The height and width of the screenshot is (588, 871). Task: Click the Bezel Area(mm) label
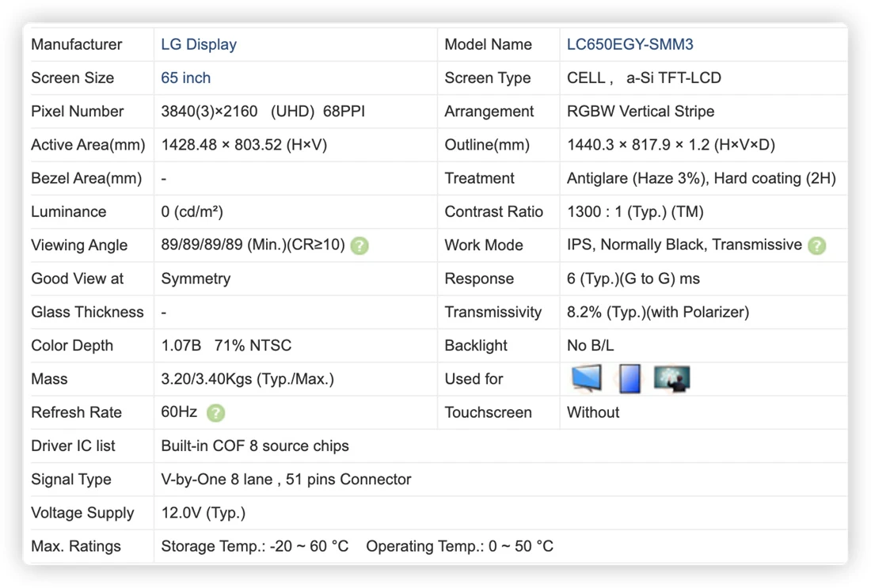point(86,178)
